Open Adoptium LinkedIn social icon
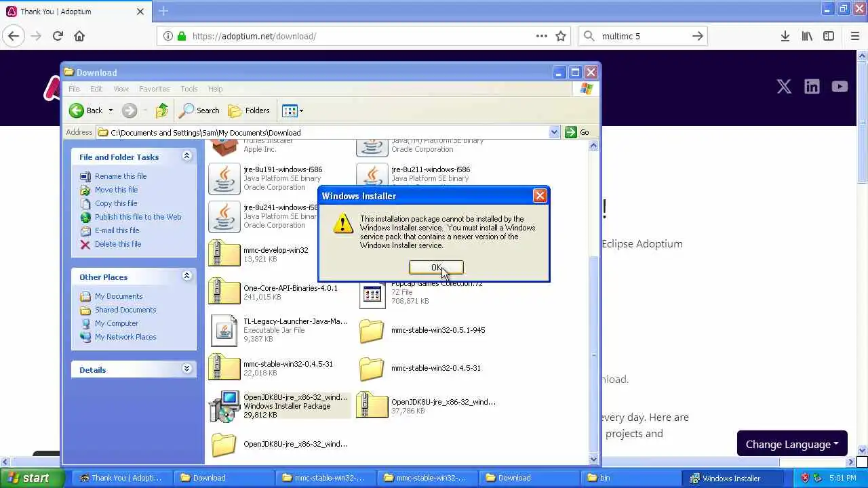 click(812, 86)
